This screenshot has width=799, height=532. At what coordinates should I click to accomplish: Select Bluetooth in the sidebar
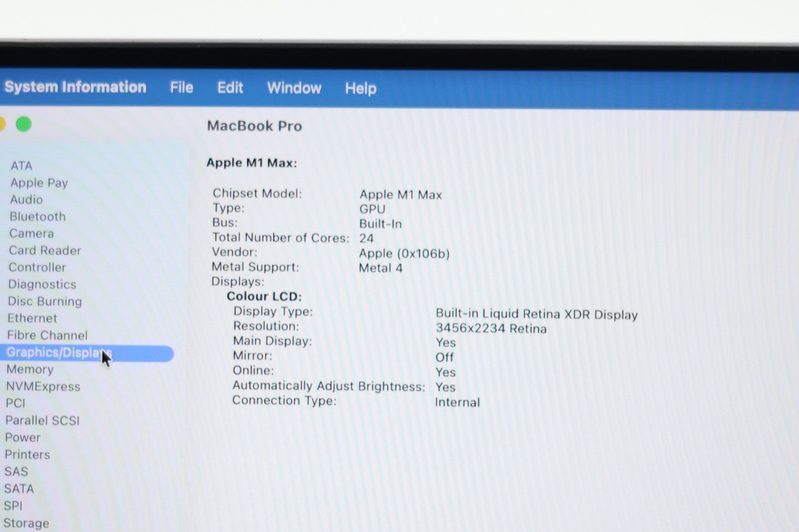[x=37, y=217]
